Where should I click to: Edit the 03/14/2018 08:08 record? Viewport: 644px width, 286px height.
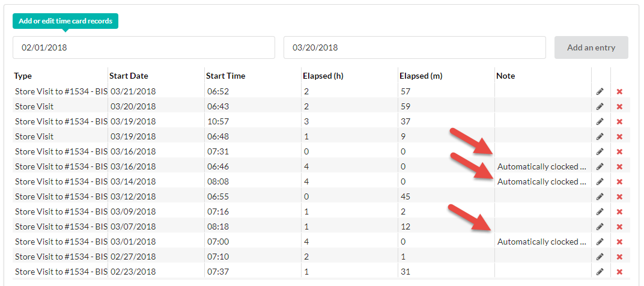click(600, 181)
